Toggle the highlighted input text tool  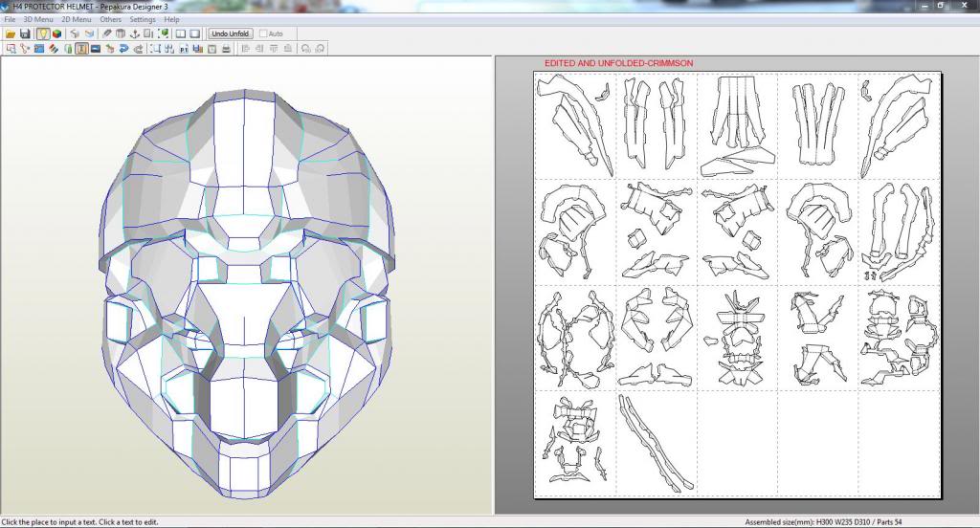point(81,49)
